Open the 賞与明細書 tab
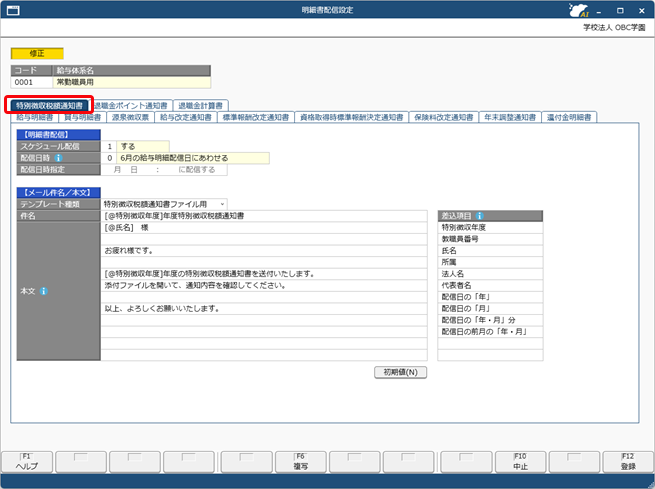 tap(82, 117)
